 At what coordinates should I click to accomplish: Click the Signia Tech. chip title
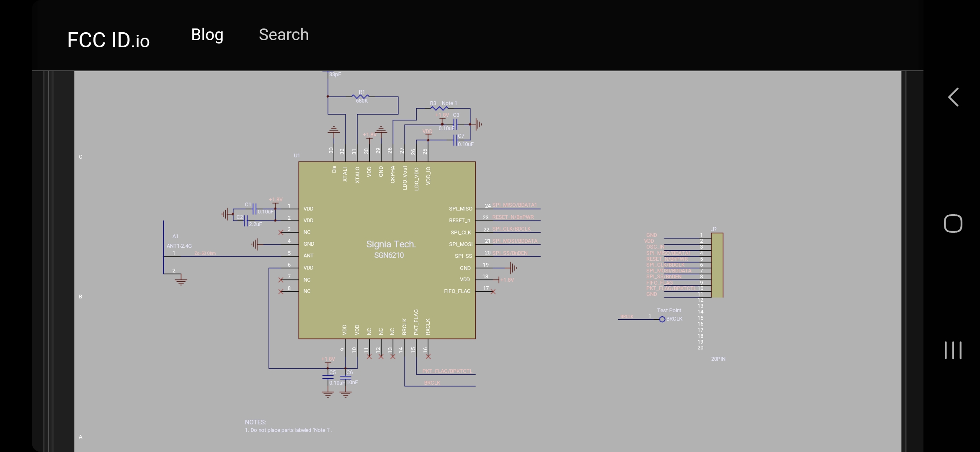click(x=391, y=244)
